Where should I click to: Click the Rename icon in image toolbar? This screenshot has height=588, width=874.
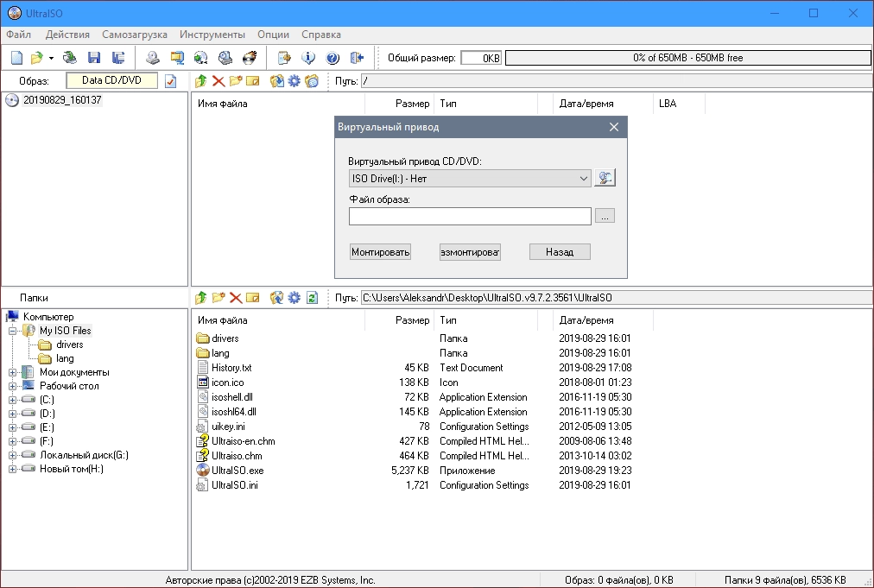pyautogui.click(x=253, y=81)
